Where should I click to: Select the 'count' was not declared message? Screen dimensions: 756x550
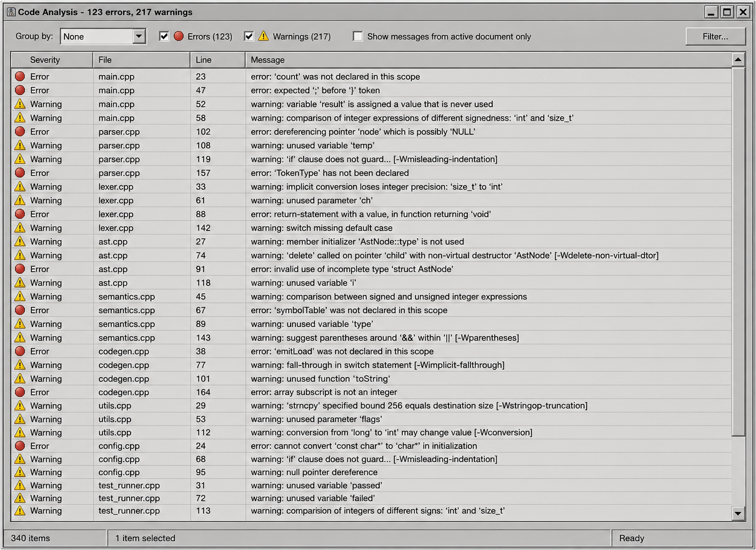pos(336,77)
